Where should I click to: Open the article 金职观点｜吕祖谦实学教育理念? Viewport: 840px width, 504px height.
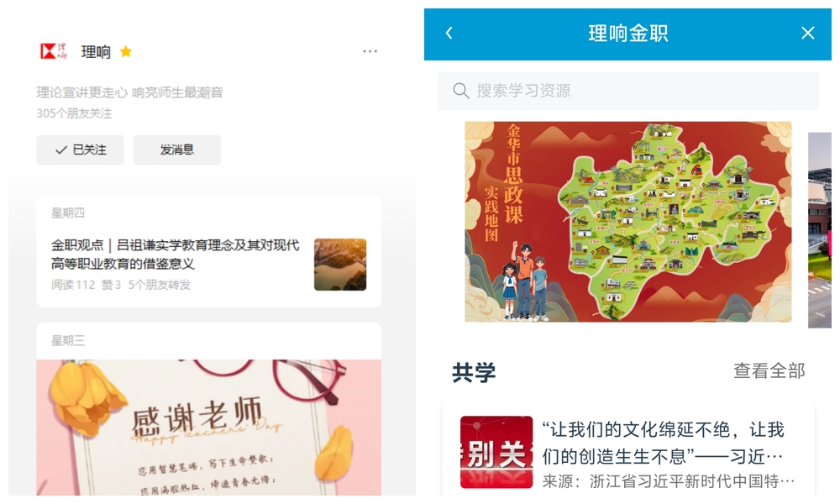point(176,255)
